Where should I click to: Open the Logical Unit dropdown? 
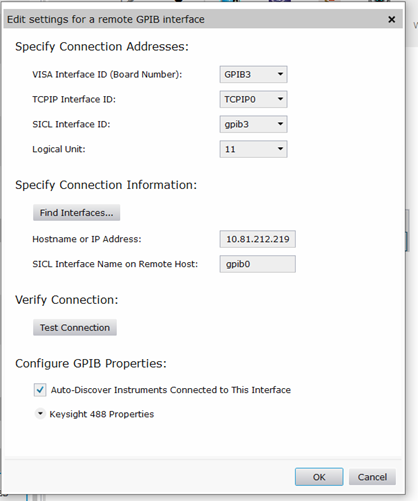[x=253, y=149]
